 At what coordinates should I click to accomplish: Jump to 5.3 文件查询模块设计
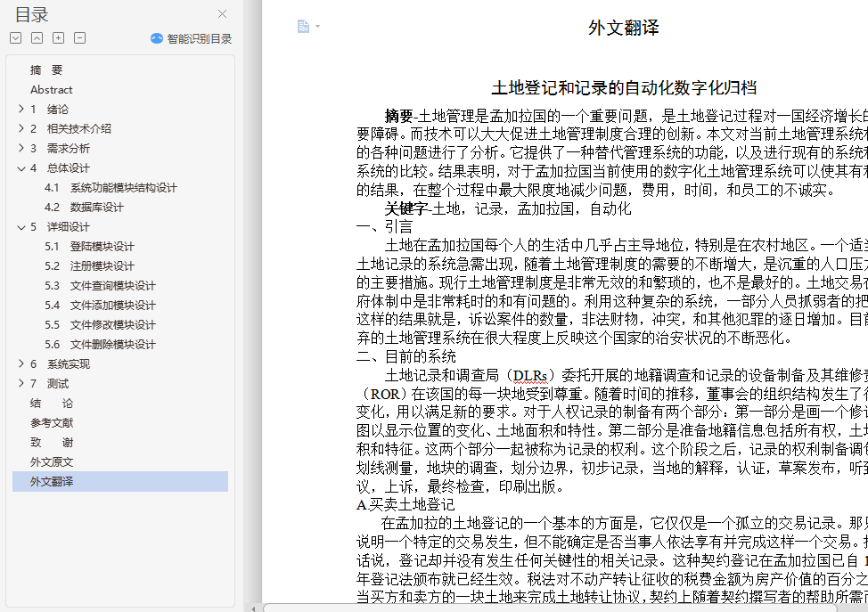(x=100, y=286)
